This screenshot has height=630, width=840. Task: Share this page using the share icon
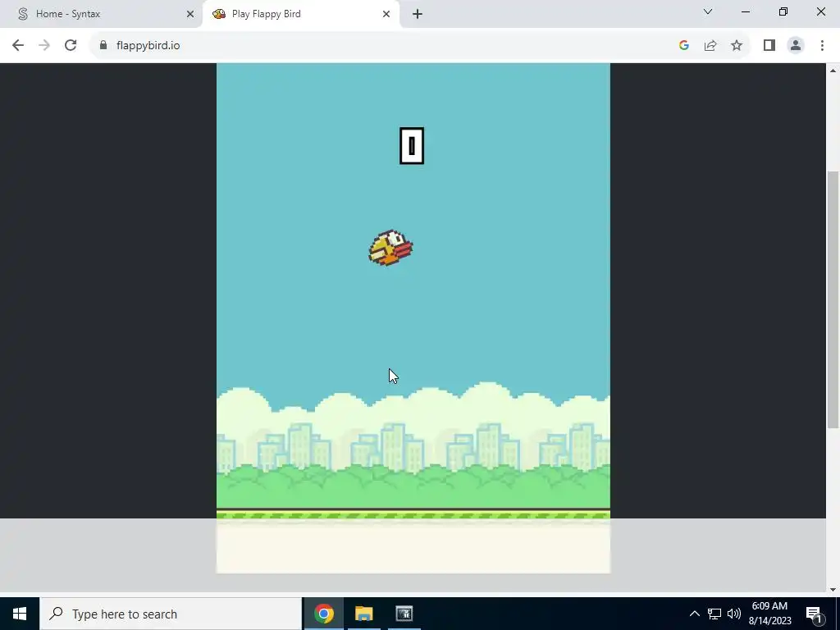[x=710, y=46]
